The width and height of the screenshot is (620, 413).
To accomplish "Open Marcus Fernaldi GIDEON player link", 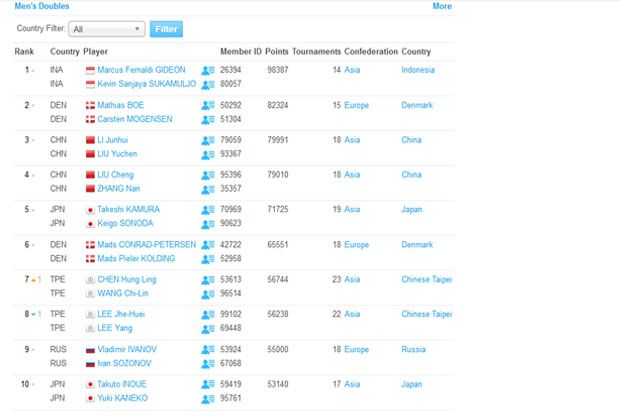I will [x=141, y=70].
